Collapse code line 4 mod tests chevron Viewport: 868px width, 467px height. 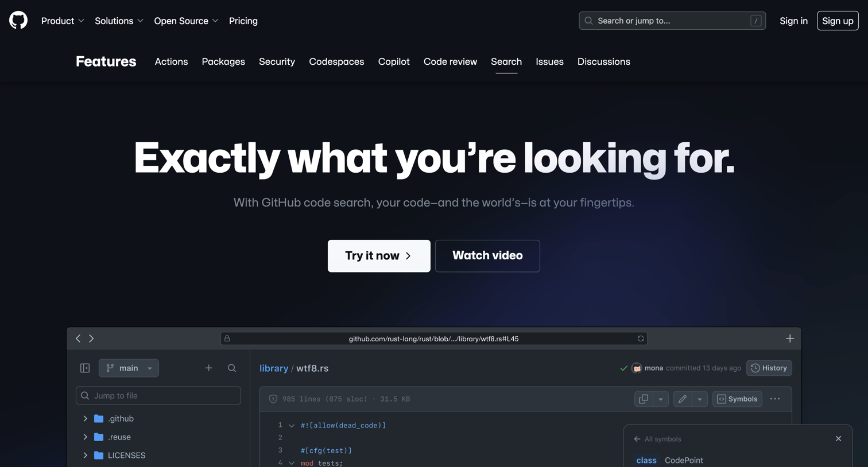pyautogui.click(x=292, y=463)
